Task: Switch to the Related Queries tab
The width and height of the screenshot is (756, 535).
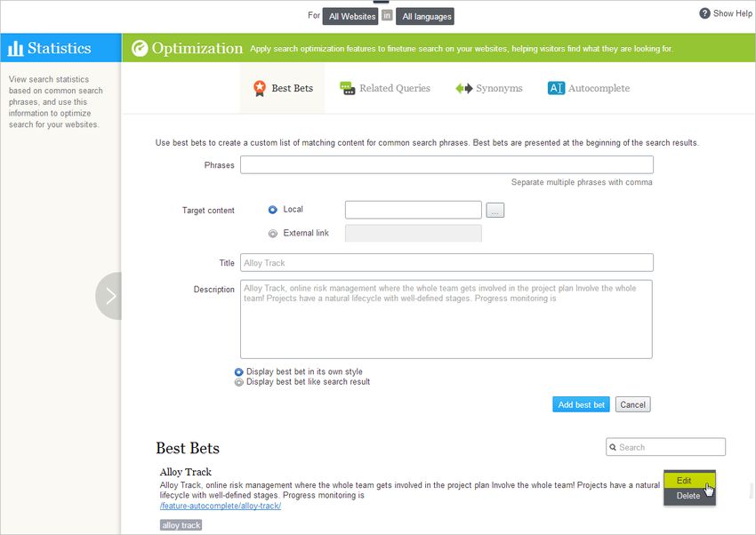Action: (385, 88)
